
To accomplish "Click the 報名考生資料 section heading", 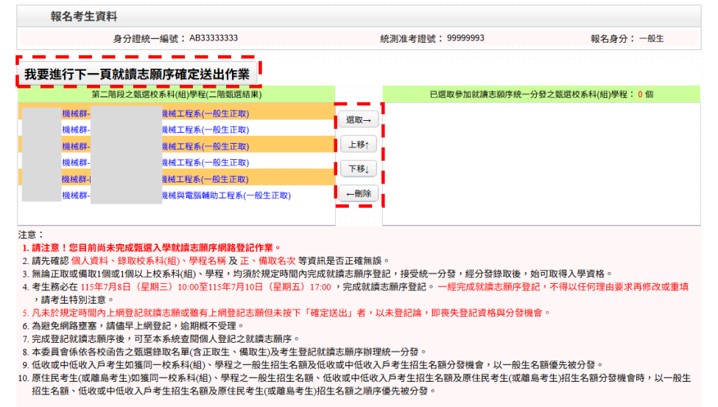I will [84, 16].
